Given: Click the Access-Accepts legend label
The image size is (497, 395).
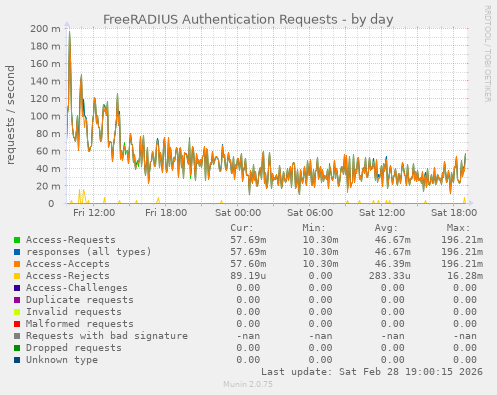Looking at the screenshot, I should click(x=68, y=264).
